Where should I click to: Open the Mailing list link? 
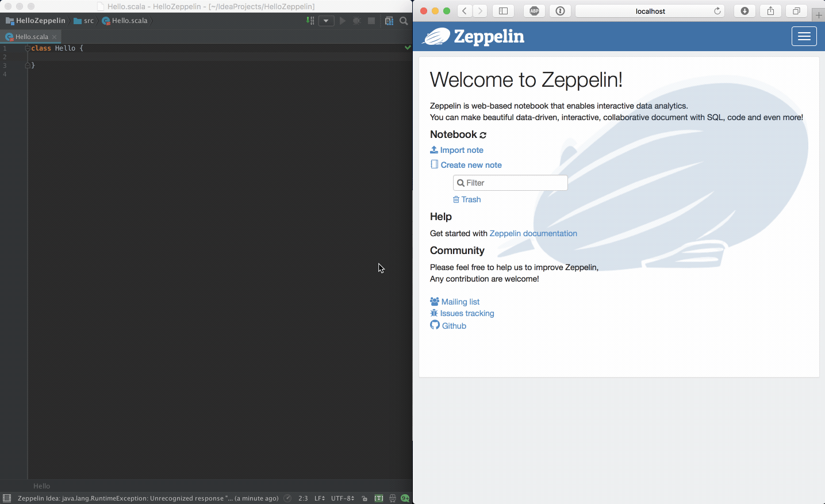455,302
